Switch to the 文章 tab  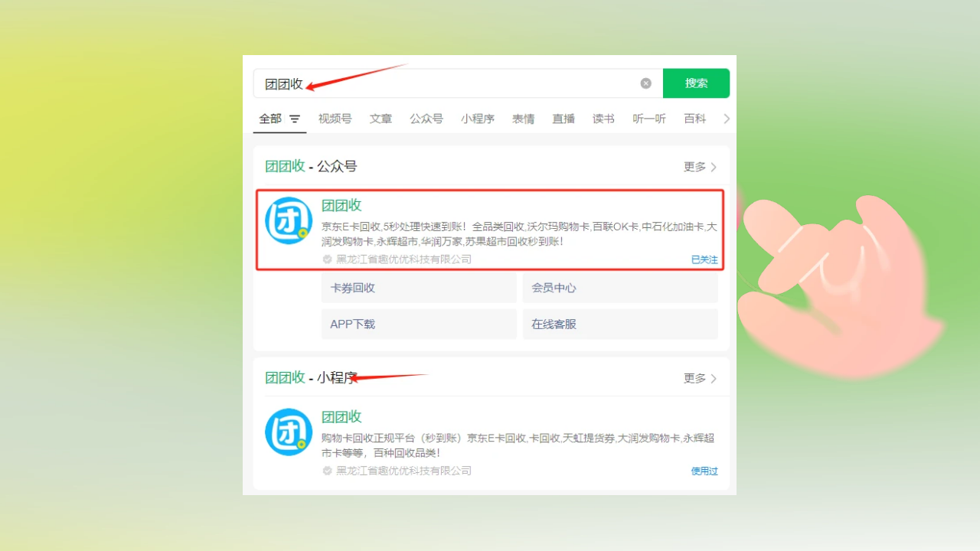point(381,119)
